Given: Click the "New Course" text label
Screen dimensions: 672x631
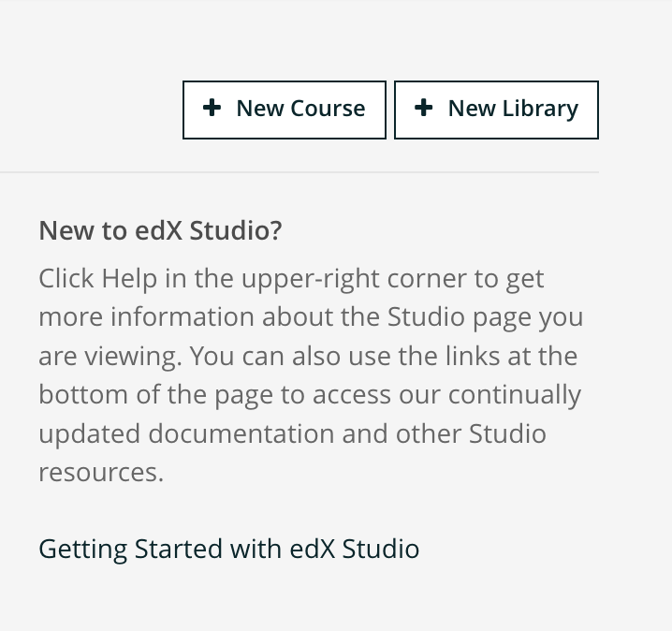Looking at the screenshot, I should pyautogui.click(x=300, y=109).
